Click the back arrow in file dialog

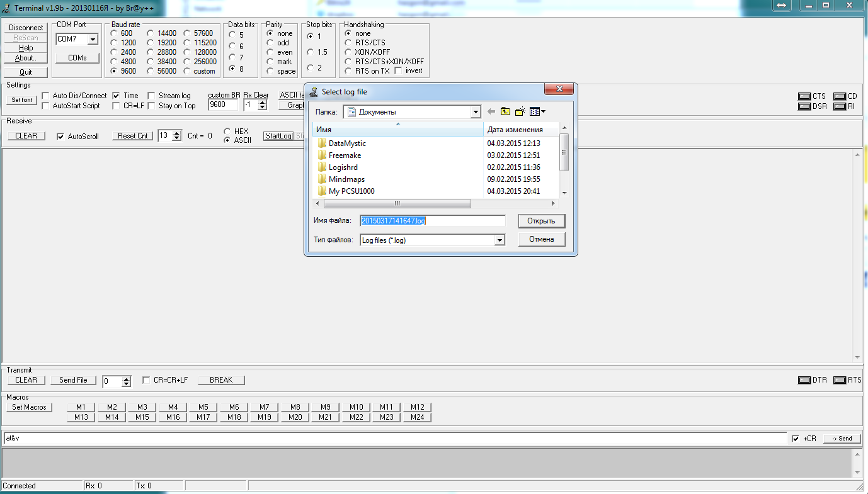click(x=491, y=112)
